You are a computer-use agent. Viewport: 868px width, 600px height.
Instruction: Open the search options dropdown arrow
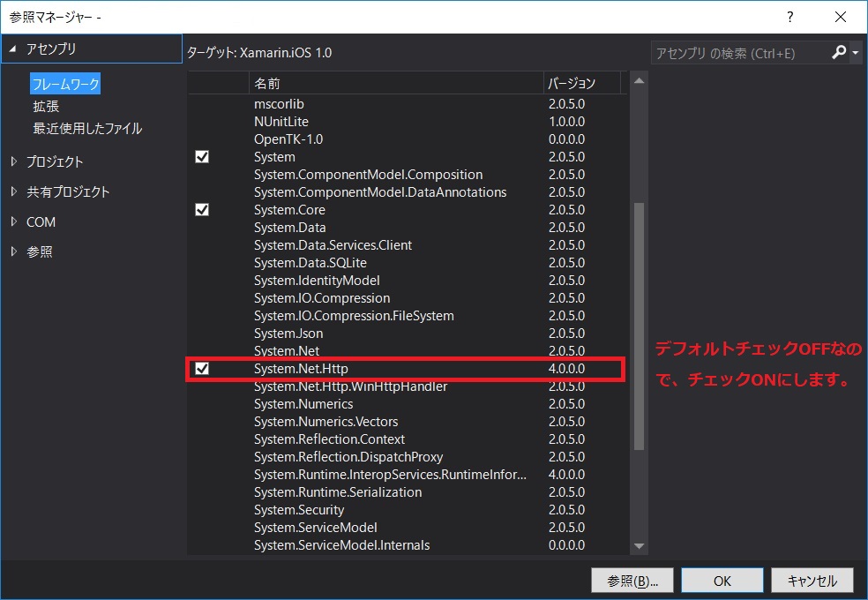point(856,53)
